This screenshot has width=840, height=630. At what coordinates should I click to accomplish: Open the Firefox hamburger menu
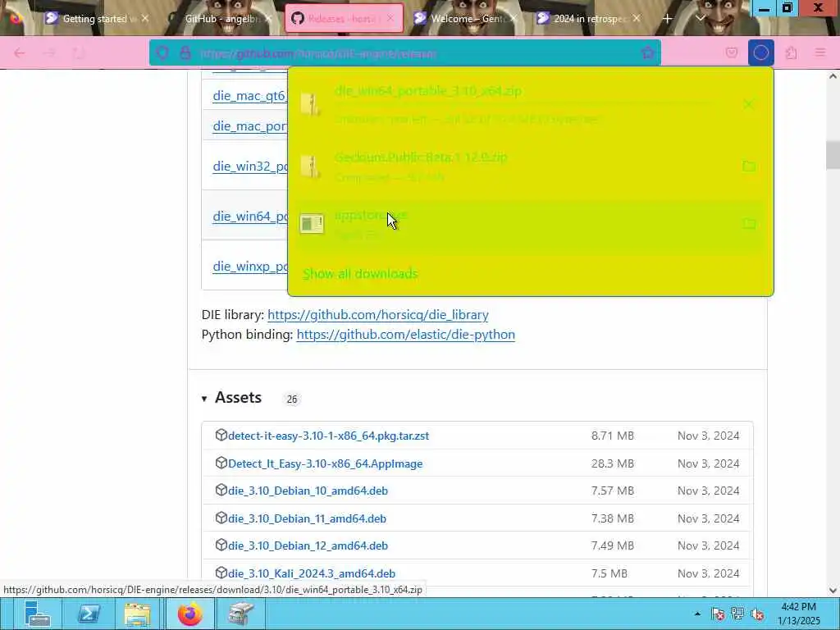[820, 53]
